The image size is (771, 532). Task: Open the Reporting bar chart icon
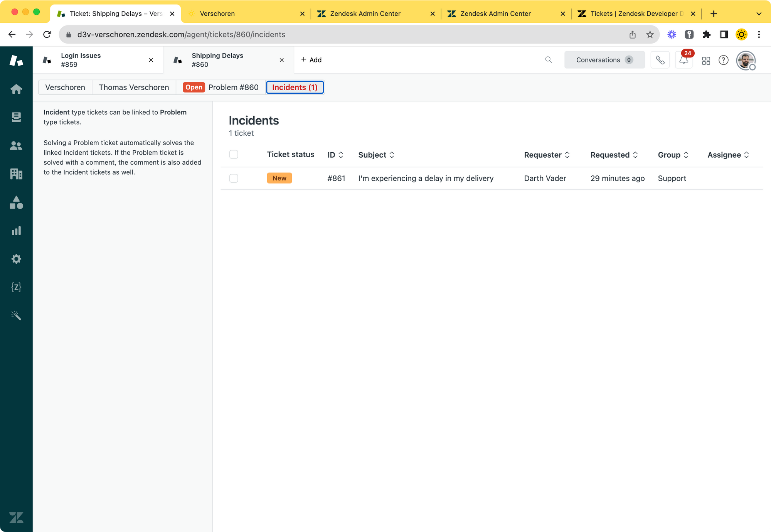16,231
